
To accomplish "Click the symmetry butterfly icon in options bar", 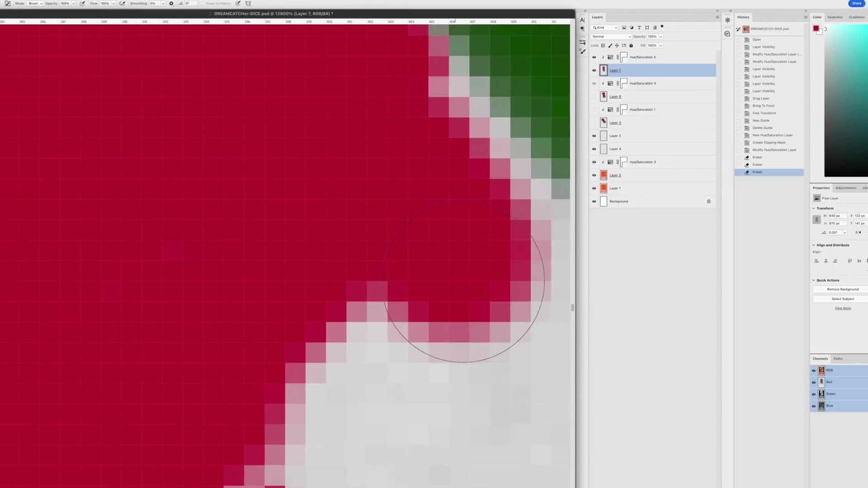I will click(x=248, y=4).
